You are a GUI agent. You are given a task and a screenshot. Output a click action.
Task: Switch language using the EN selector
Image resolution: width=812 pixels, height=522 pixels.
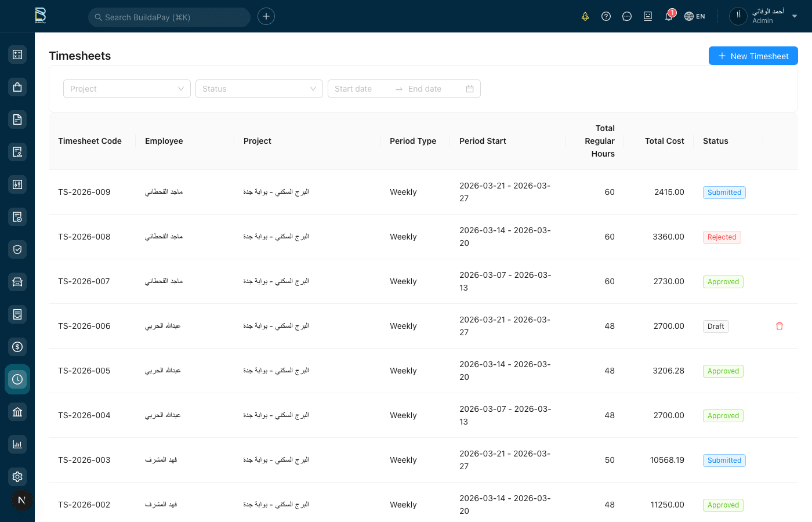tap(695, 16)
